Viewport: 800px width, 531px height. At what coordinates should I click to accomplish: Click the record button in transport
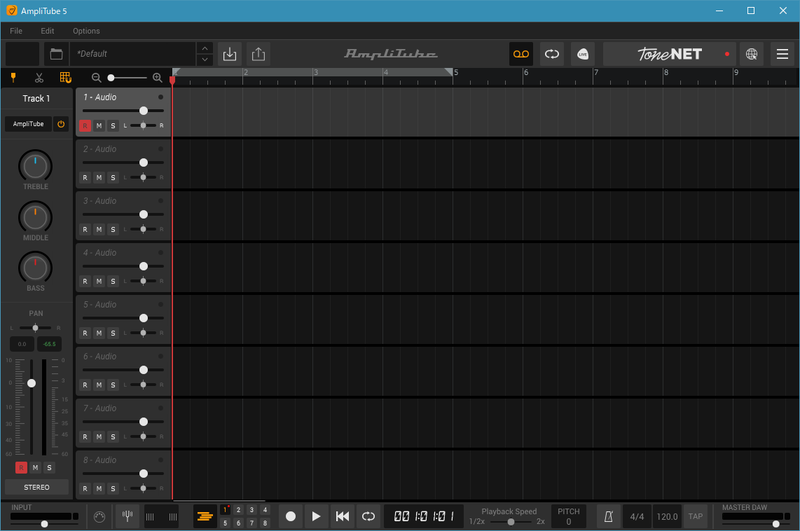point(290,516)
